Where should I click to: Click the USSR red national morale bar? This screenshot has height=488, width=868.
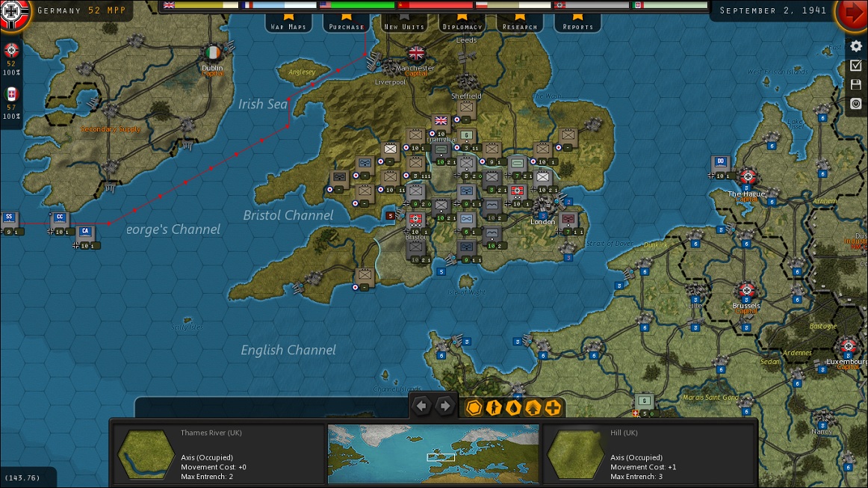pyautogui.click(x=435, y=5)
